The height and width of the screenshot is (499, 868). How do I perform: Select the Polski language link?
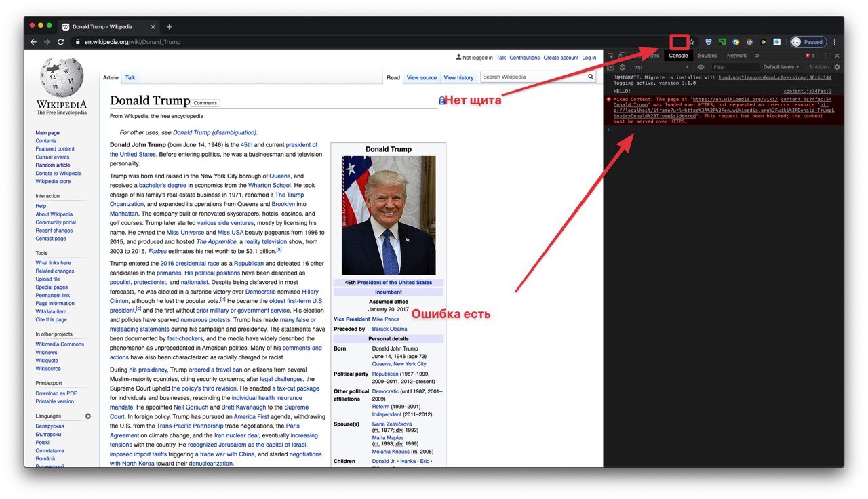42,442
